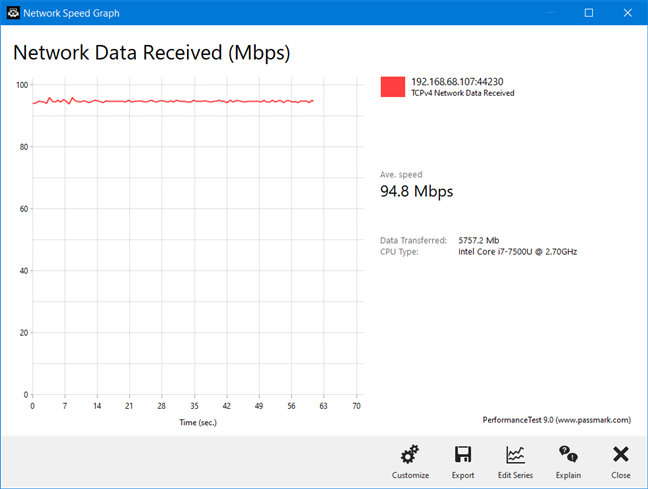Click the PerformanceTest 9.0 passmark.com text
The width and height of the screenshot is (648, 489).
click(557, 420)
